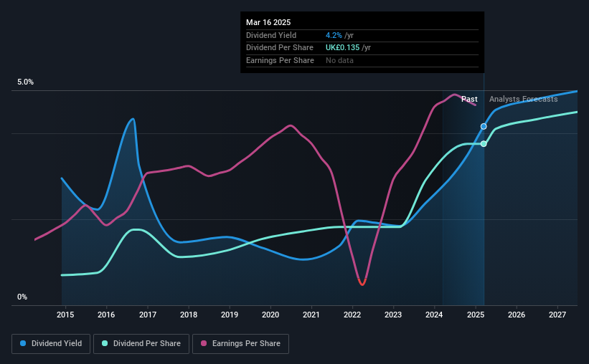Select the teal Dividend Per Share data point marker

coord(484,144)
